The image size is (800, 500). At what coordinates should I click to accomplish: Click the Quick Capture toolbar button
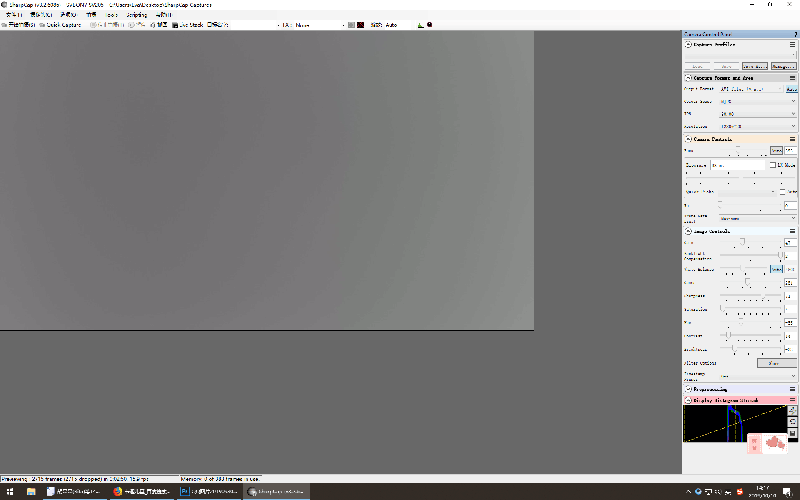pos(62,24)
